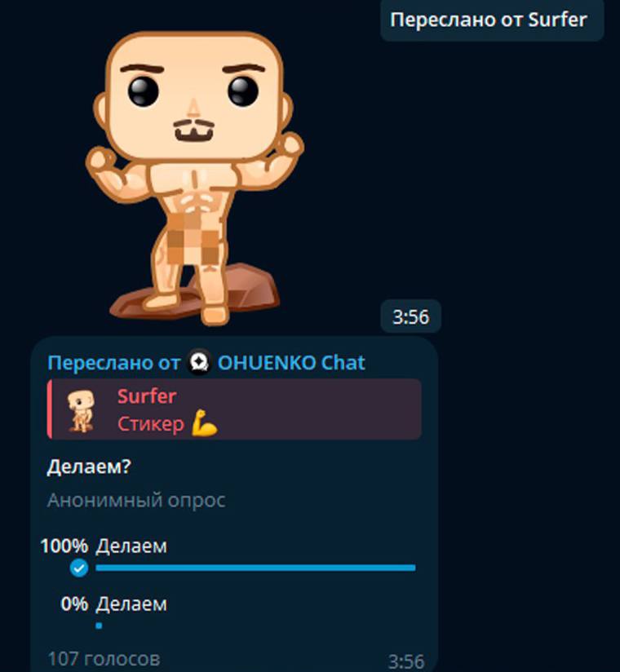The height and width of the screenshot is (672, 620).
Task: Open the OHUENKO Chat forwarded source link
Action: coord(291,363)
